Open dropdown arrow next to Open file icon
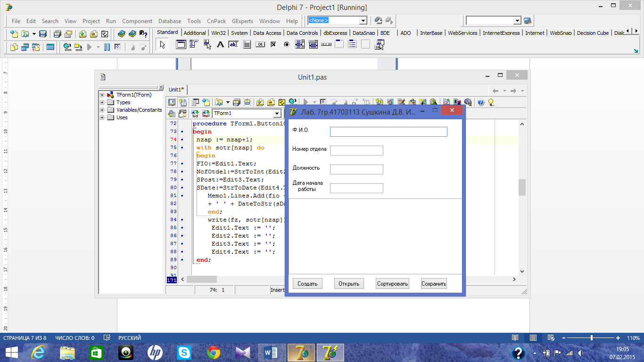 point(34,34)
